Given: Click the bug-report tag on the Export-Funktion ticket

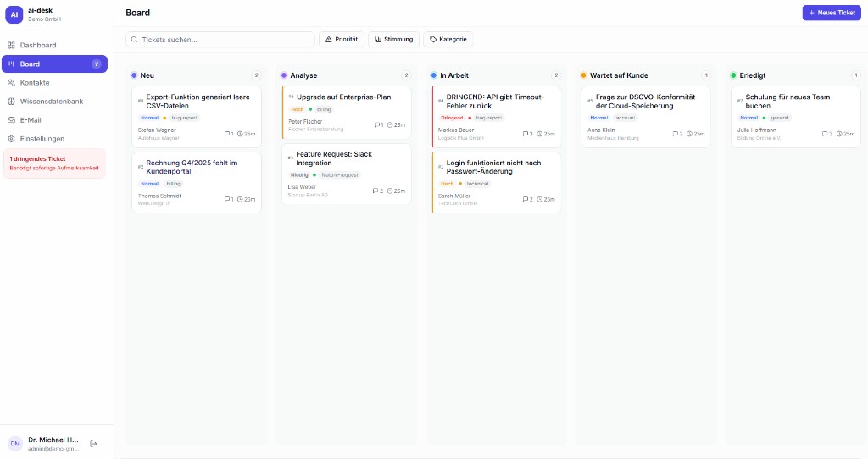Looking at the screenshot, I should (x=184, y=118).
